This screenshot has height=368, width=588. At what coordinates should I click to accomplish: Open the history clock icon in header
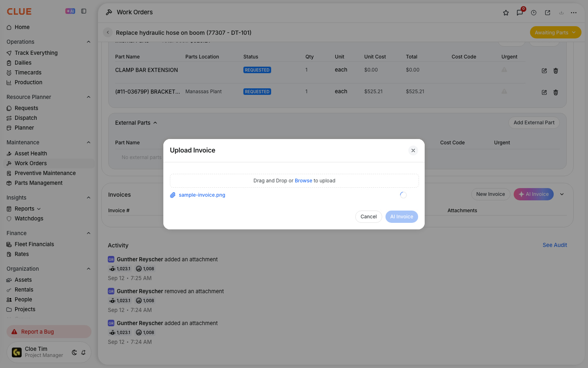coord(534,13)
